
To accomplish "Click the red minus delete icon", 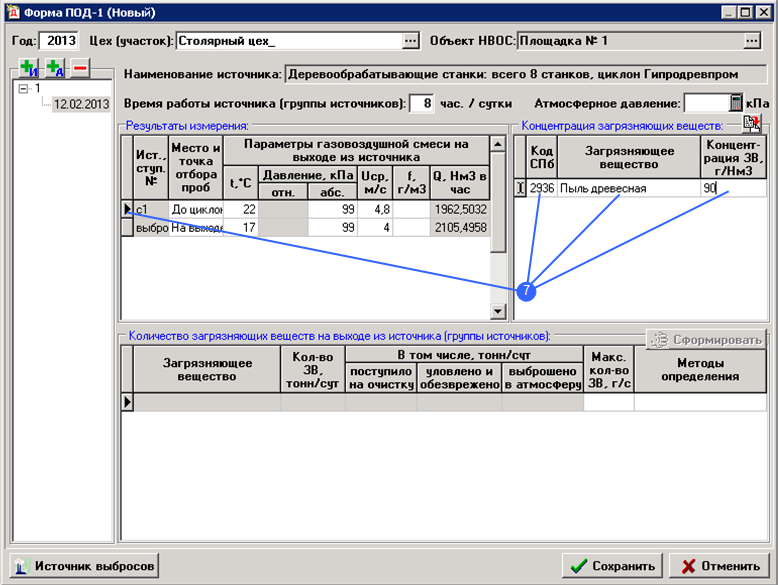I will point(80,67).
